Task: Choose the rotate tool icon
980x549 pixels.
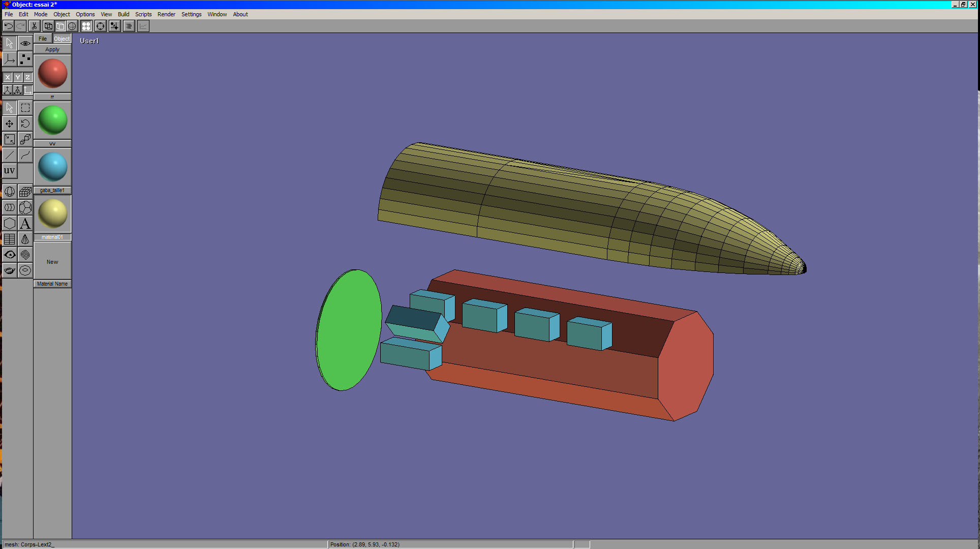Action: [x=25, y=124]
